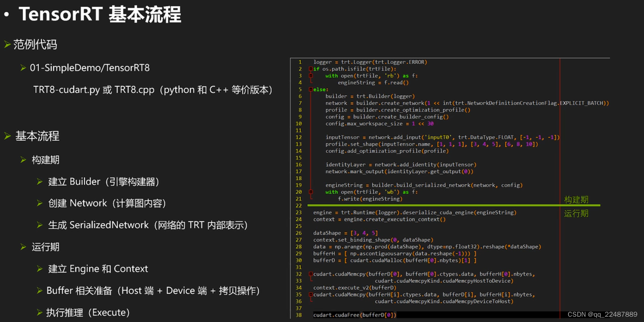644x322 pixels.
Task: Click code line 'network = builder.create_network'
Action: tap(467, 103)
